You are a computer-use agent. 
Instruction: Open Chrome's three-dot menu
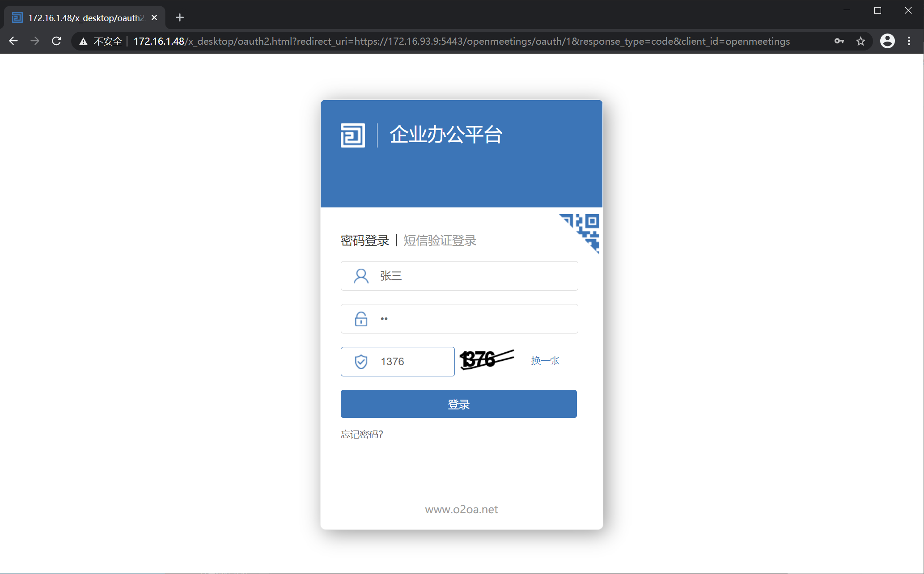coord(909,41)
